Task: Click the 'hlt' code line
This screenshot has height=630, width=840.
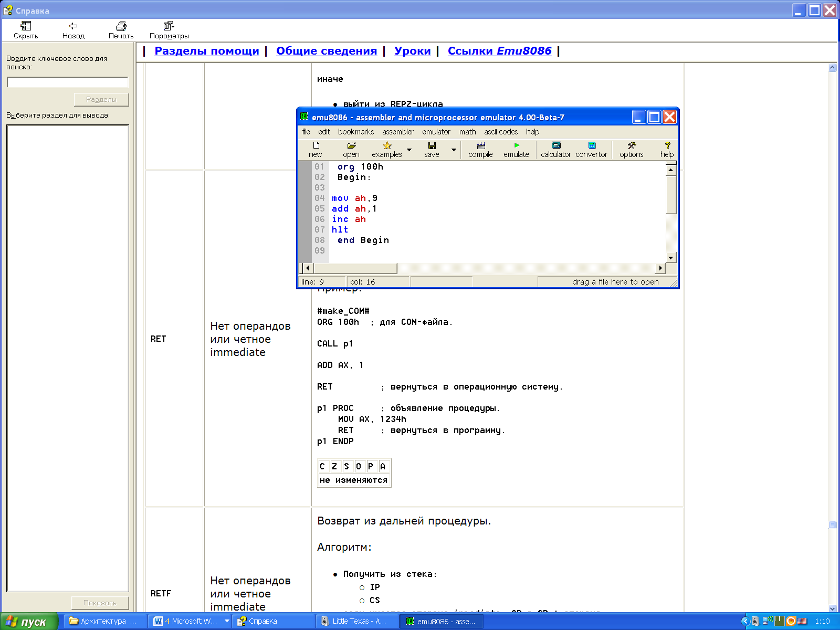Action: (x=340, y=229)
